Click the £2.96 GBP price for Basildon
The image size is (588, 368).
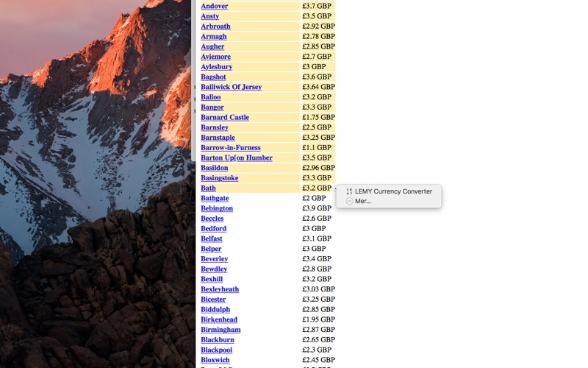coord(318,169)
